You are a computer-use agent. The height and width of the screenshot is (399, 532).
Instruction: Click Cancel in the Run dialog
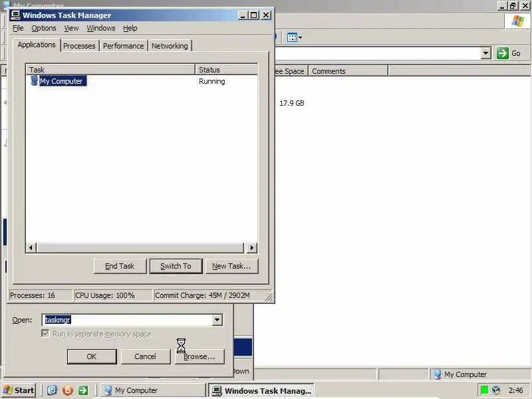[x=146, y=356]
